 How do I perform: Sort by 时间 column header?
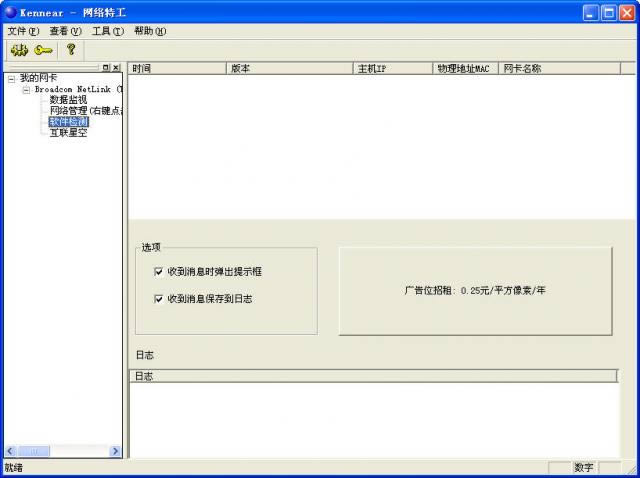pyautogui.click(x=177, y=69)
